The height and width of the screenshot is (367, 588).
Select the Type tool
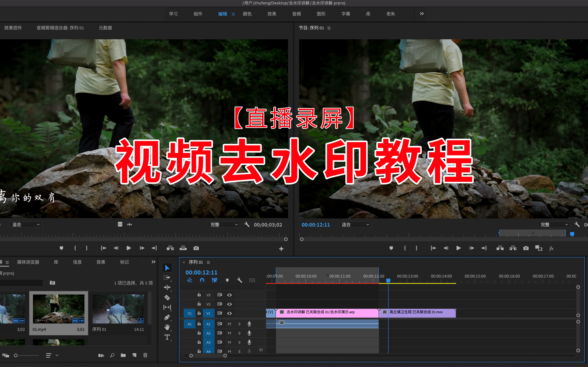coord(167,337)
